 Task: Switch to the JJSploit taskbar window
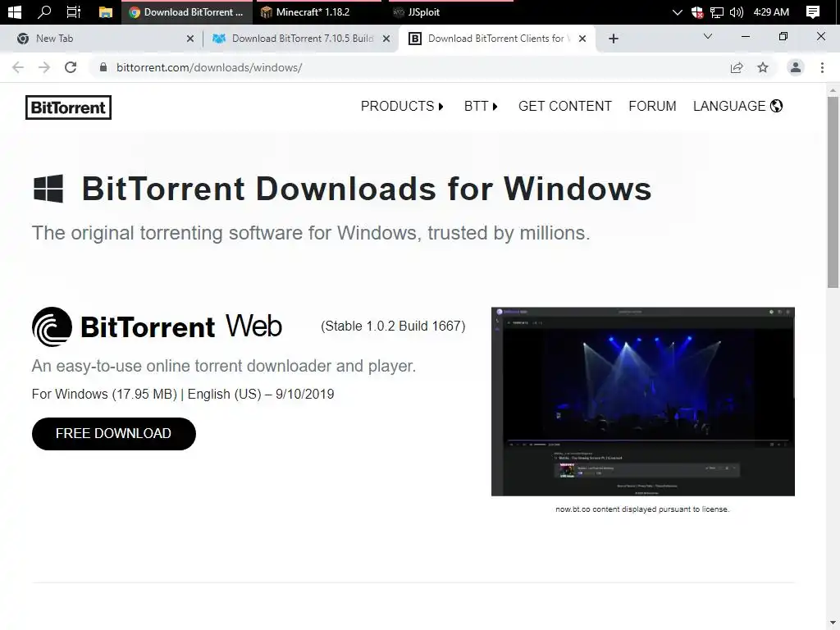pyautogui.click(x=451, y=11)
